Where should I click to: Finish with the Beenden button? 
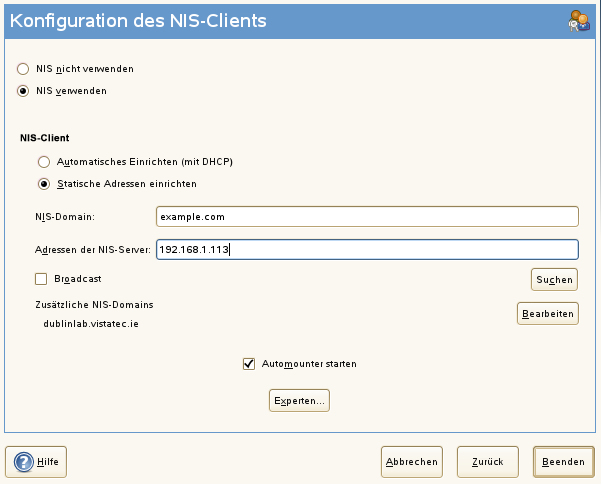click(x=563, y=461)
